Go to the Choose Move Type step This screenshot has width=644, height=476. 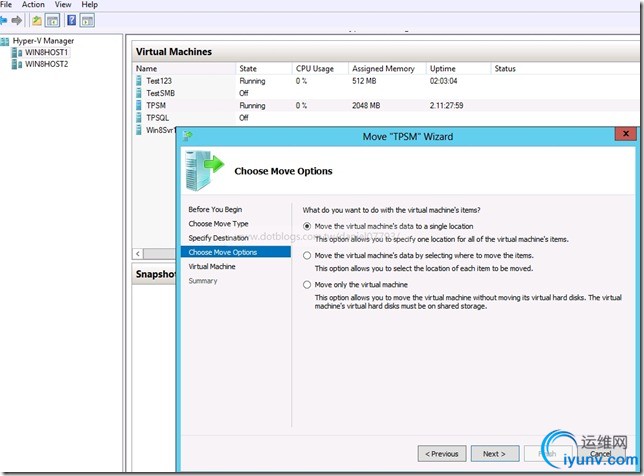(x=218, y=224)
